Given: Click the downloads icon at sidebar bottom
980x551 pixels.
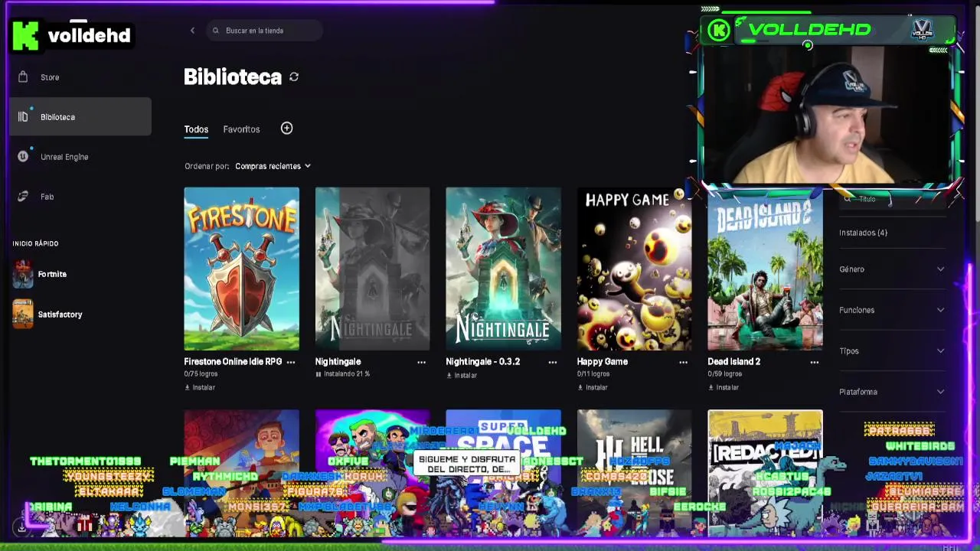Looking at the screenshot, I should [21, 527].
